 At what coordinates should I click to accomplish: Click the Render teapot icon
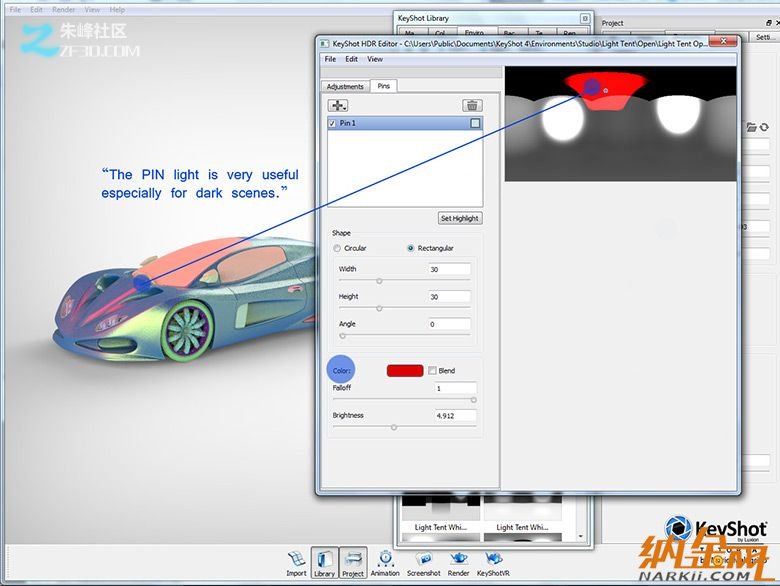458,560
